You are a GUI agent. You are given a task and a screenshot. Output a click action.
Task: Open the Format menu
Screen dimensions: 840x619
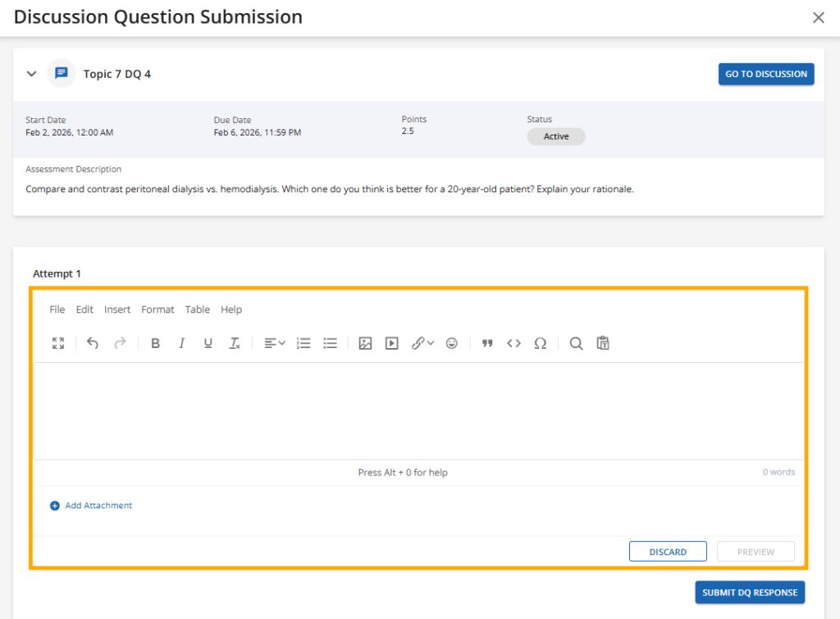tap(157, 309)
